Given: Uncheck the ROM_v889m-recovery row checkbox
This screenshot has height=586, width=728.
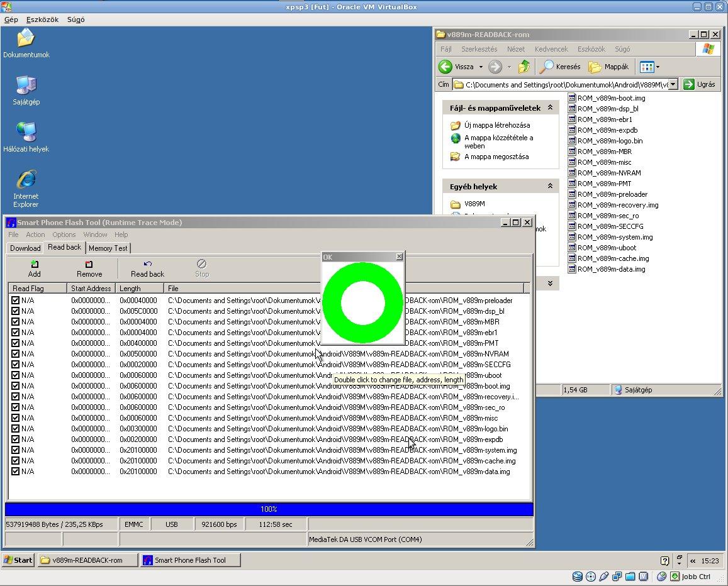Looking at the screenshot, I should (x=15, y=396).
